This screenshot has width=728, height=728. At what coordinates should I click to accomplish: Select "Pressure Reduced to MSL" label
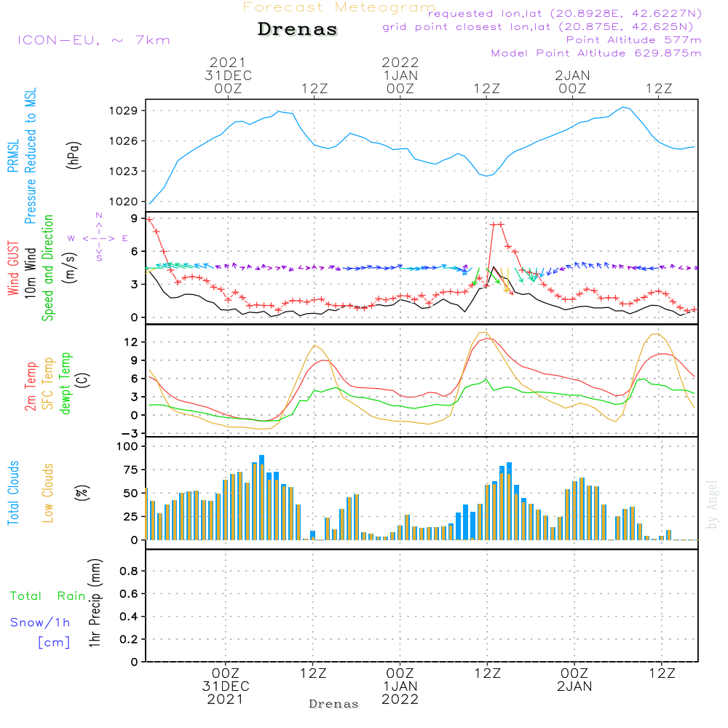coord(30,156)
